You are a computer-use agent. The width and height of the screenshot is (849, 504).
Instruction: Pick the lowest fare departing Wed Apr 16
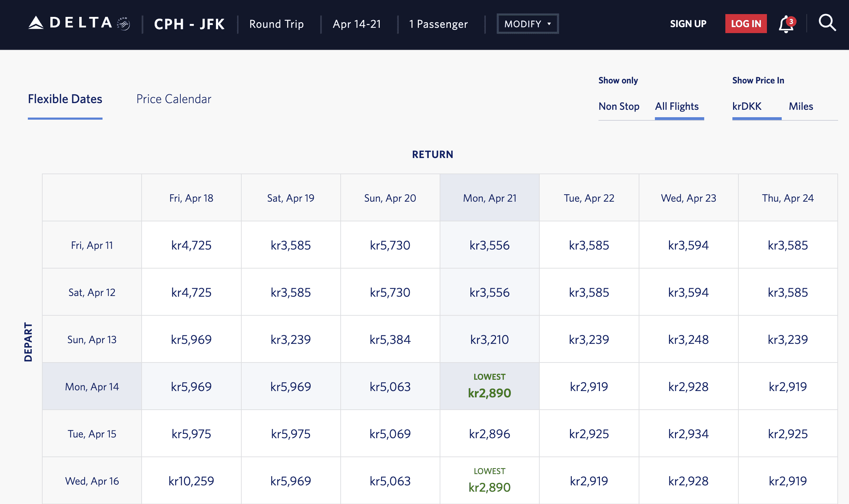click(x=489, y=481)
